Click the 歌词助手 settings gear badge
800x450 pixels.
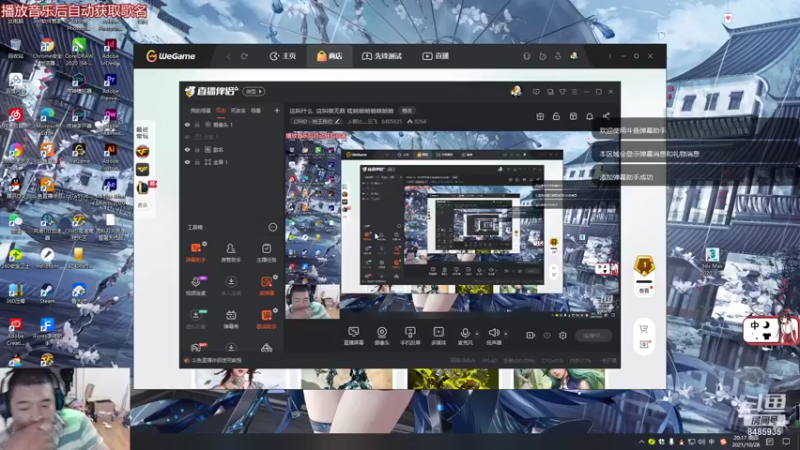276,310
